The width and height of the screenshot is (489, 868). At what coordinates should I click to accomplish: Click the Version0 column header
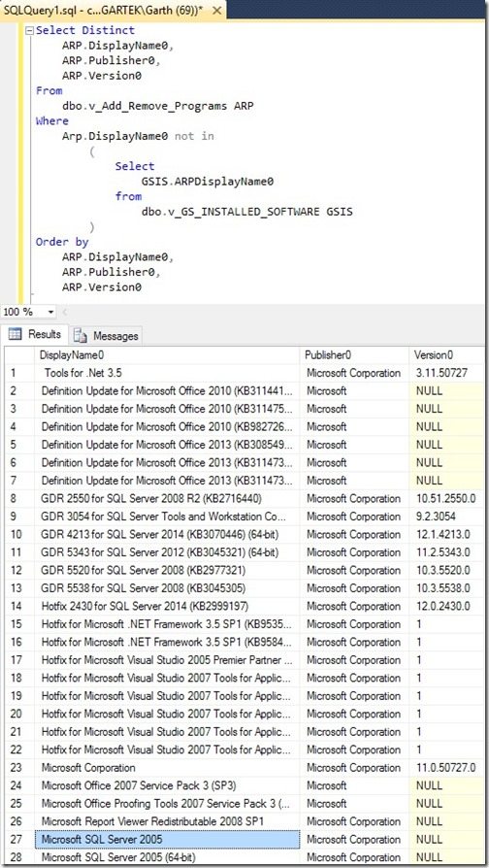[x=447, y=354]
